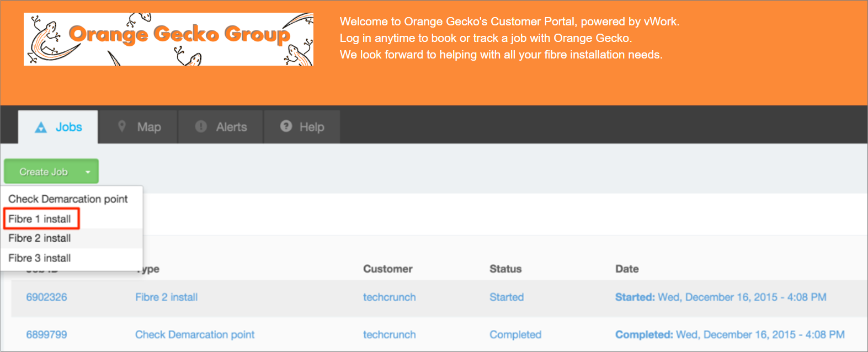Open job ID 6902326
Viewport: 868px width, 352px height.
coord(47,297)
